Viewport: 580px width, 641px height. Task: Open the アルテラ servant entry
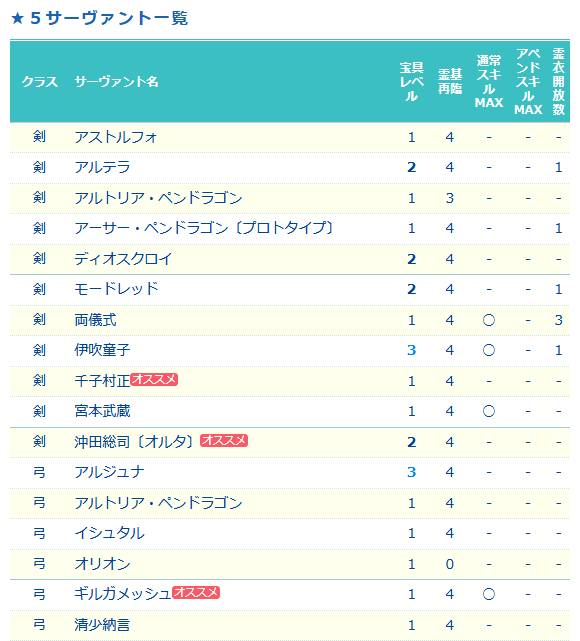click(x=102, y=167)
